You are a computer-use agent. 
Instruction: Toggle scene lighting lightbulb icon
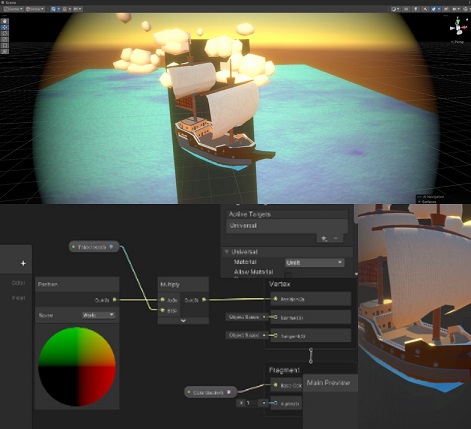click(416, 9)
